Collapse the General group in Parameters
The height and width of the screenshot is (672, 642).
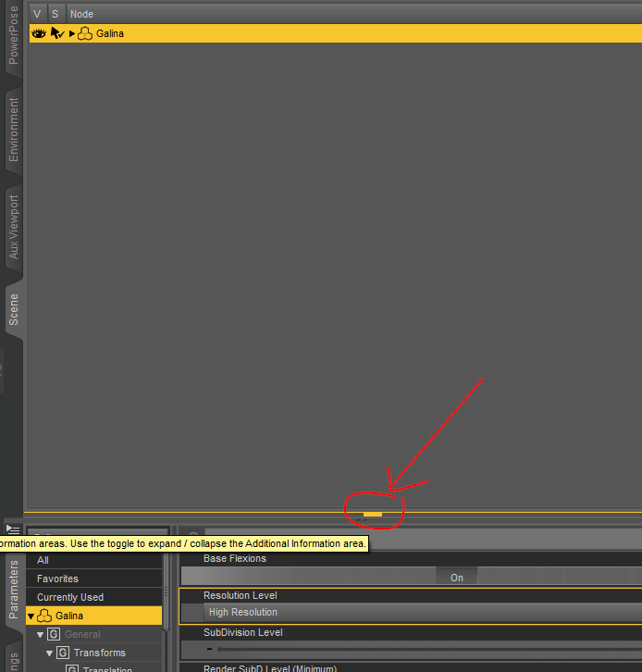click(41, 635)
